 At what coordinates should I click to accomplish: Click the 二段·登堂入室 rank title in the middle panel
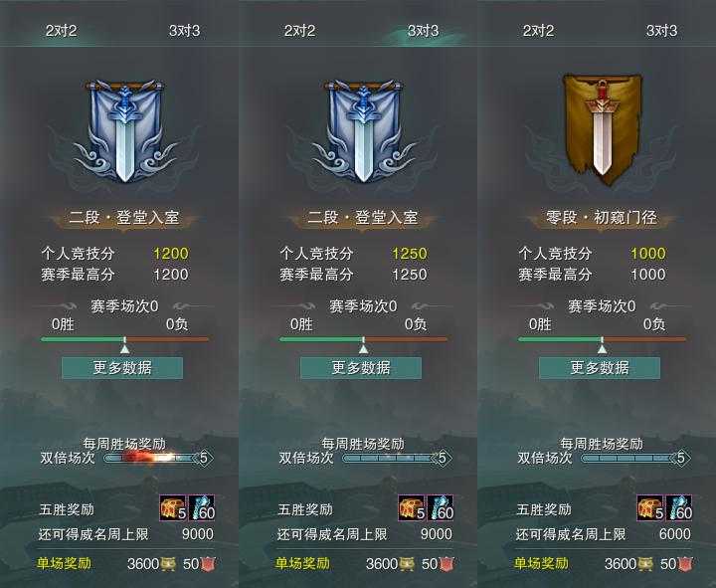[363, 217]
